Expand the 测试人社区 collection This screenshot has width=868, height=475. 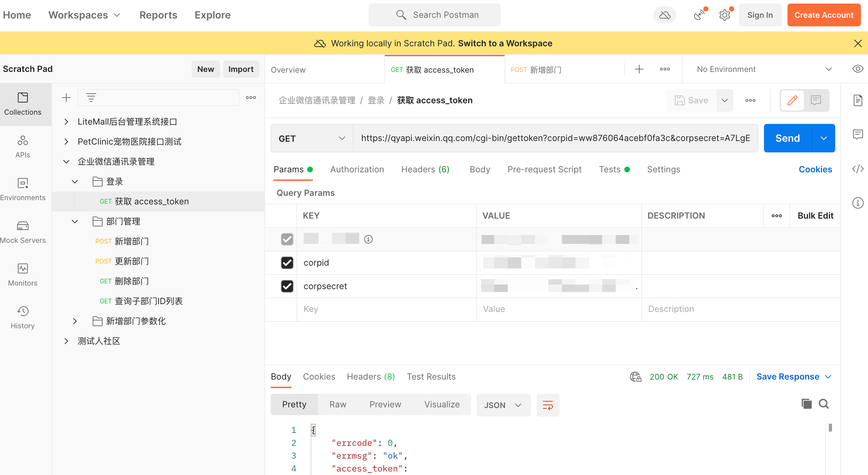[x=66, y=341]
